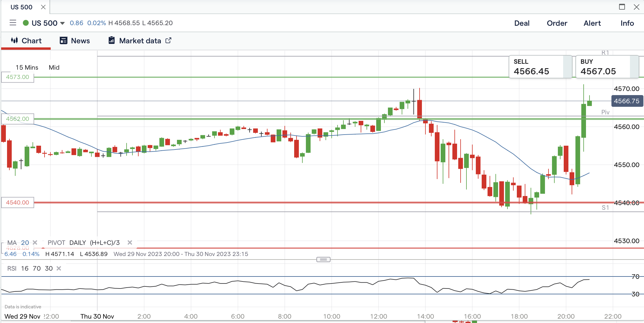Select the US 500 window tab
This screenshot has width=644, height=323.
coord(21,7)
